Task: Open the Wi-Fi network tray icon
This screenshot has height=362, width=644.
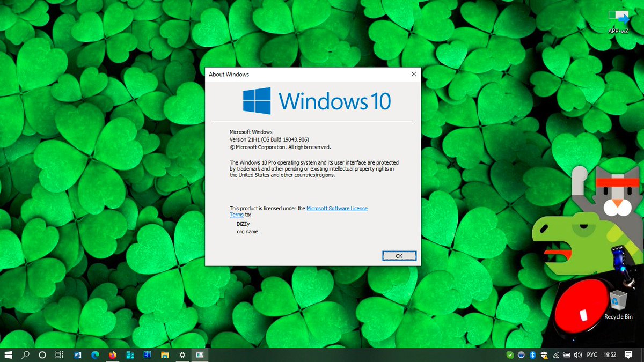Action: [x=555, y=354]
